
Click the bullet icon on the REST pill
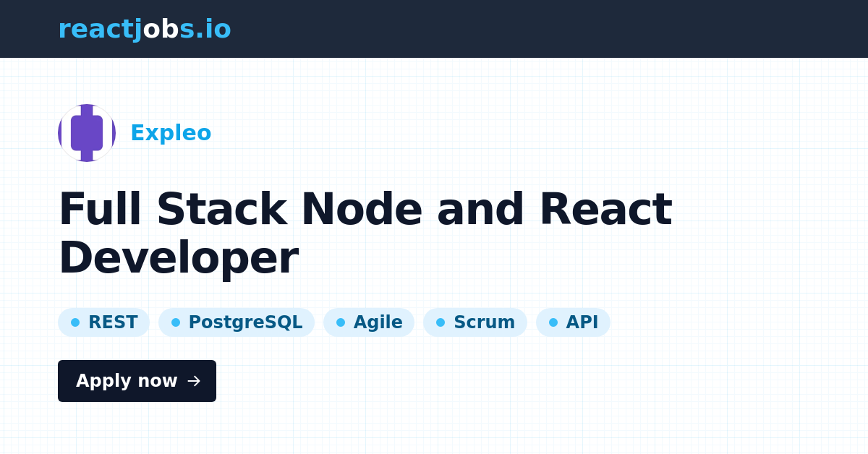75,322
